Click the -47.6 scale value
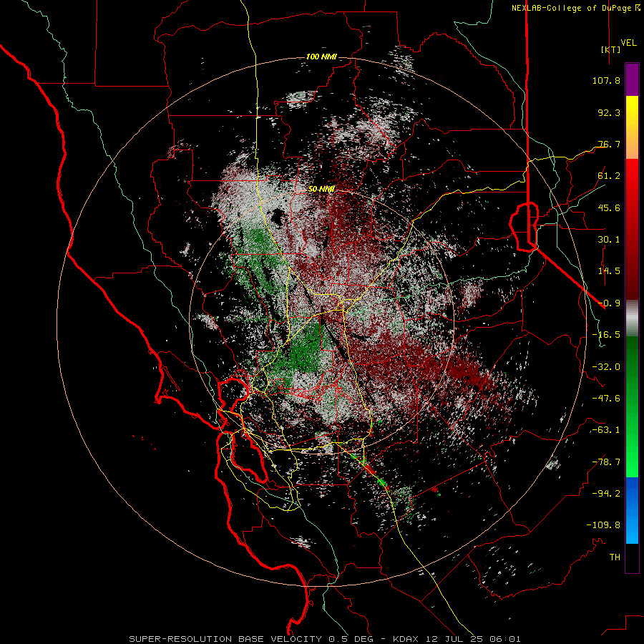 click(606, 399)
